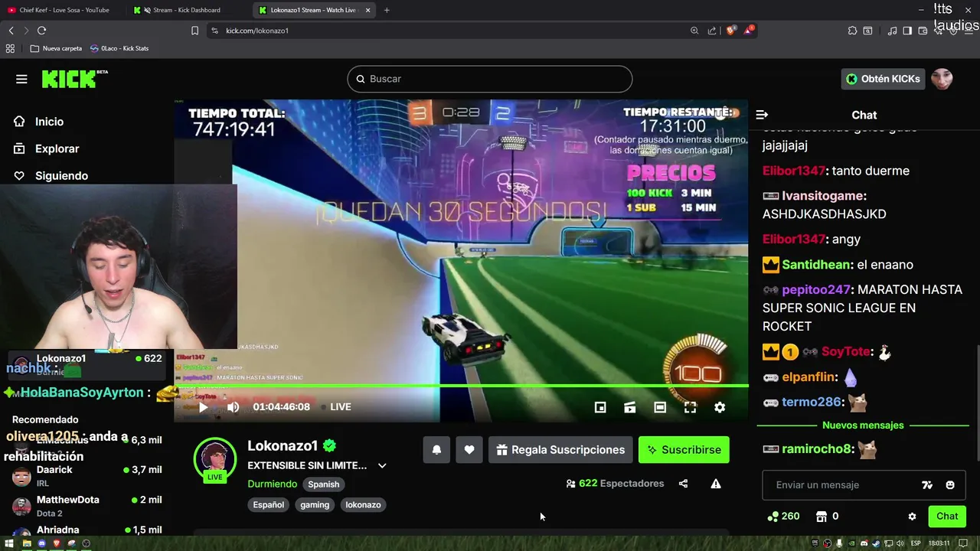980x551 pixels.
Task: Open player settings gear
Action: [720, 407]
